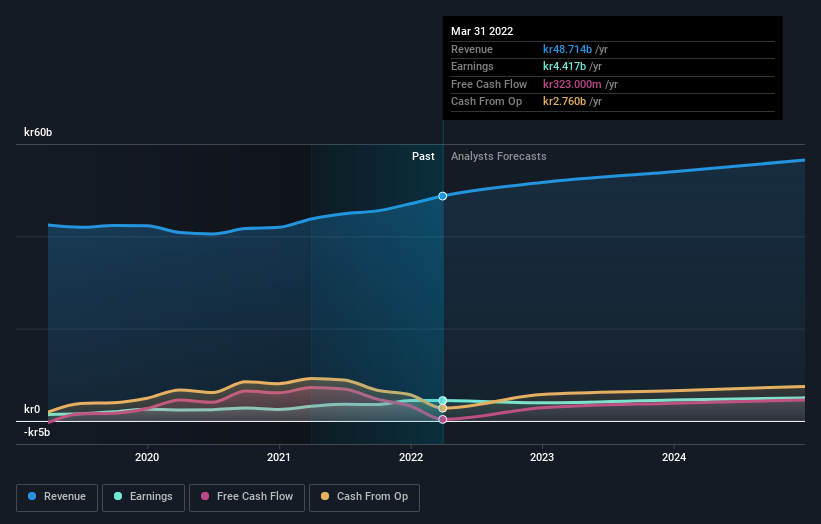Click the Free Cash Flow label in tooltip

489,84
